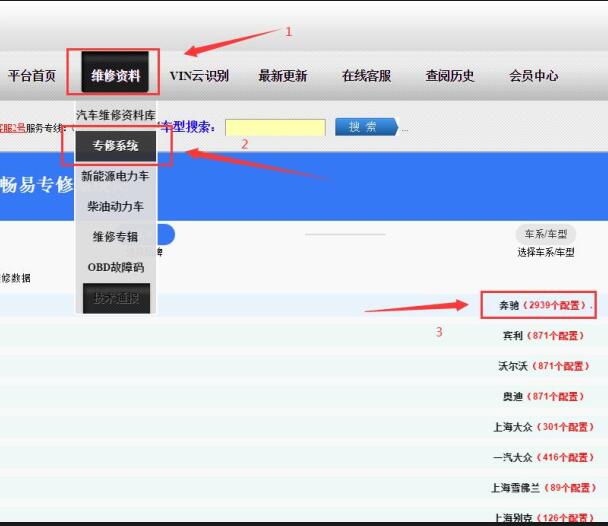Open 上海大众 (301个配置) brand link
This screenshot has width=608, height=526.
(544, 427)
